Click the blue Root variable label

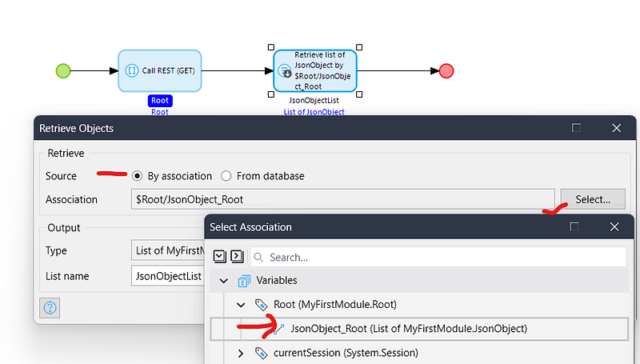pos(160,101)
